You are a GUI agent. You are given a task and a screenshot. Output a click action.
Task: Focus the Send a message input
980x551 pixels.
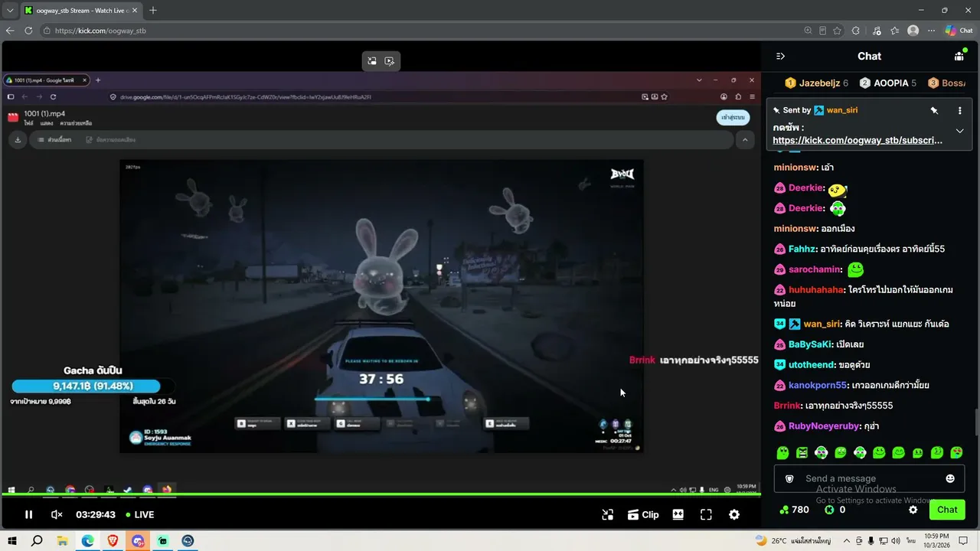point(870,478)
